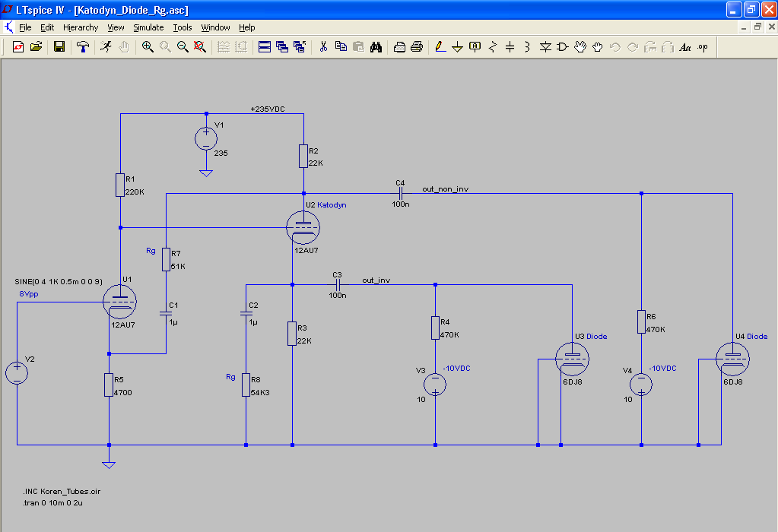Select the Move open-hand tool
This screenshot has width=778, height=532.
[580, 47]
